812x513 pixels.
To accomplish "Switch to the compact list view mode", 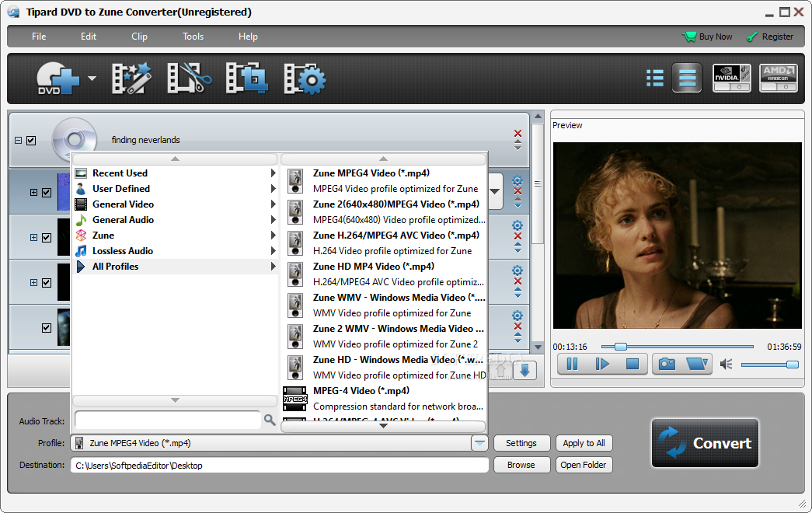I will 655,79.
